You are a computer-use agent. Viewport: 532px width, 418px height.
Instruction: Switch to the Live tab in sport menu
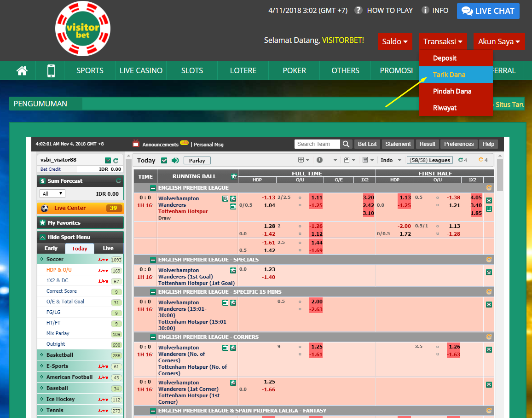click(x=108, y=248)
